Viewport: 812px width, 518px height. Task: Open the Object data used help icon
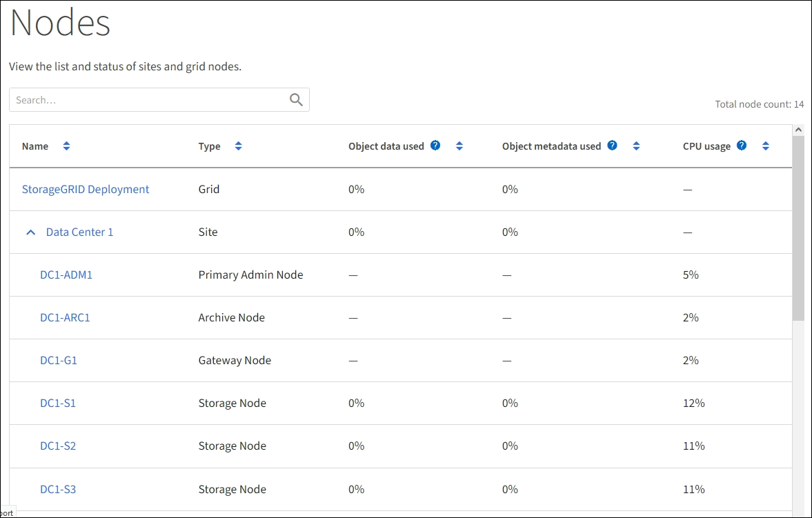click(435, 146)
